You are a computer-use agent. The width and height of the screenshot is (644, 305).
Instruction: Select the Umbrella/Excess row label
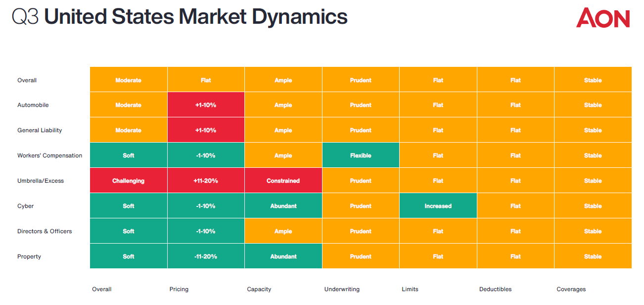tap(41, 181)
